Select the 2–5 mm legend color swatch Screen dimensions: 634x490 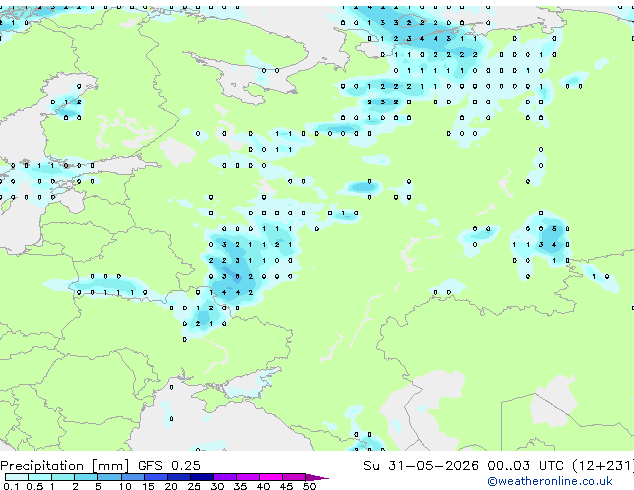(x=86, y=477)
